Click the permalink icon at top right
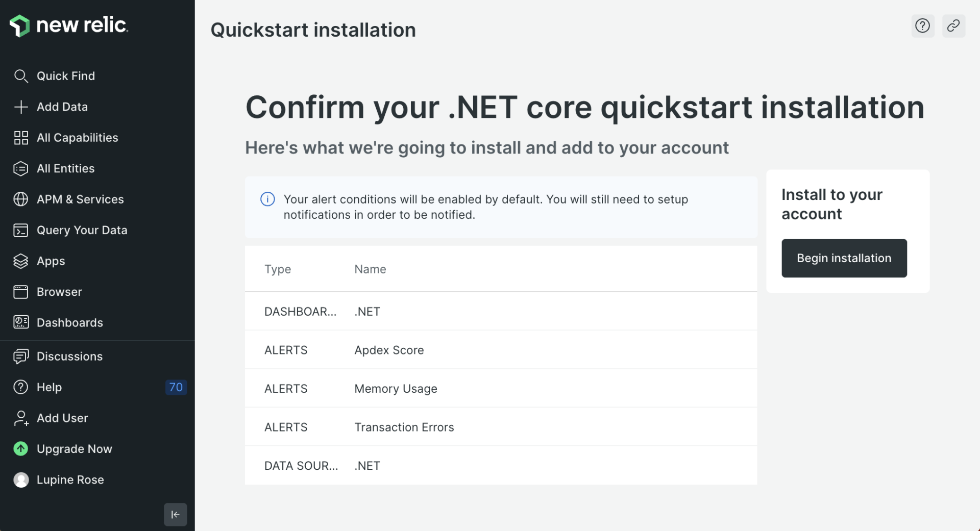This screenshot has height=531, width=980. pyautogui.click(x=954, y=26)
